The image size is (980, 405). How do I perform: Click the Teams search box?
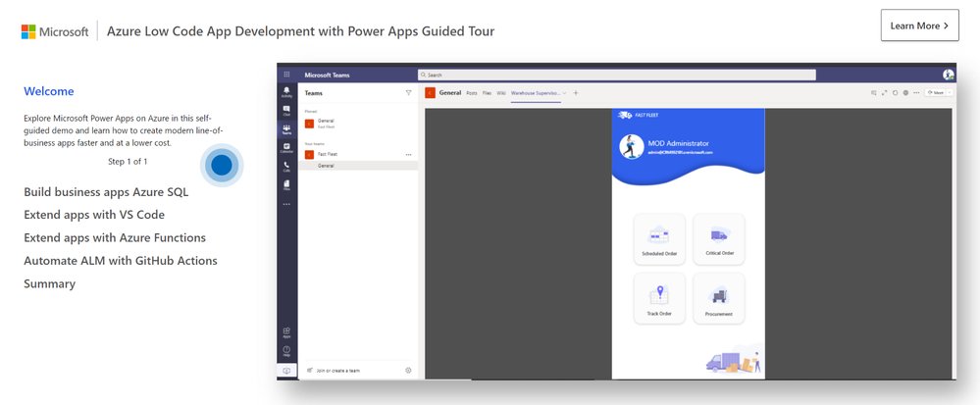tap(617, 75)
